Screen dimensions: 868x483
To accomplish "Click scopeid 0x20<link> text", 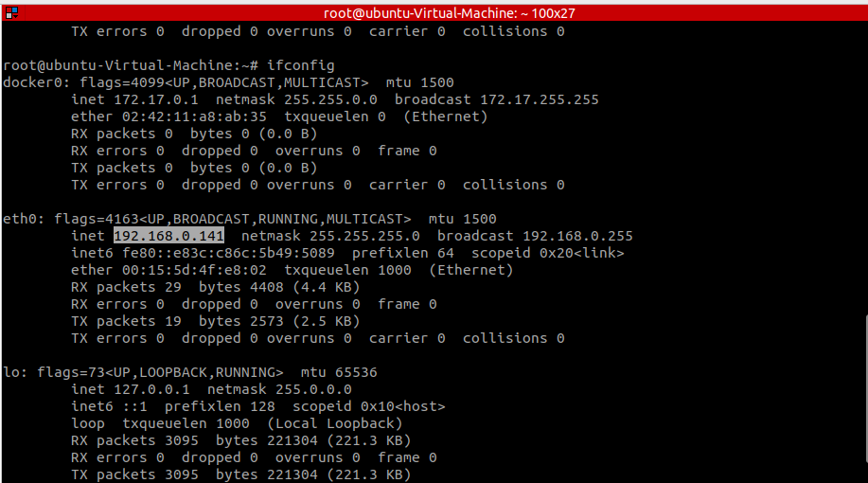I will click(547, 253).
